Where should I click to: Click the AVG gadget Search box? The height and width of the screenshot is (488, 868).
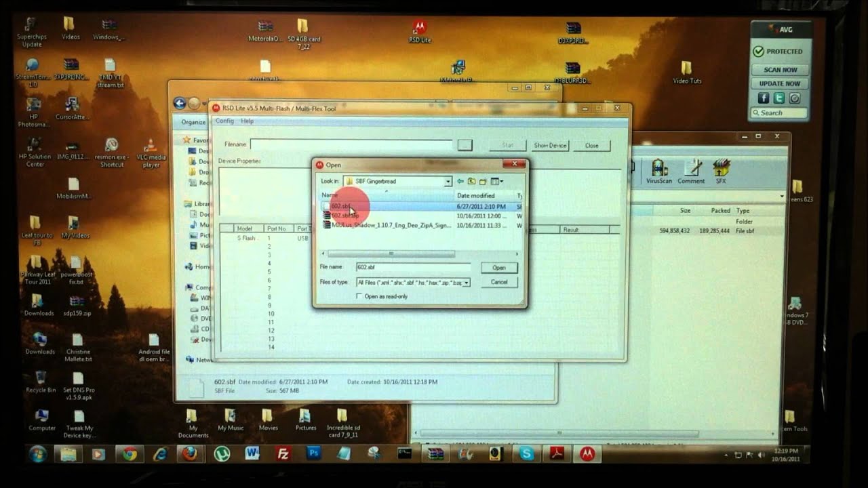pyautogui.click(x=780, y=113)
